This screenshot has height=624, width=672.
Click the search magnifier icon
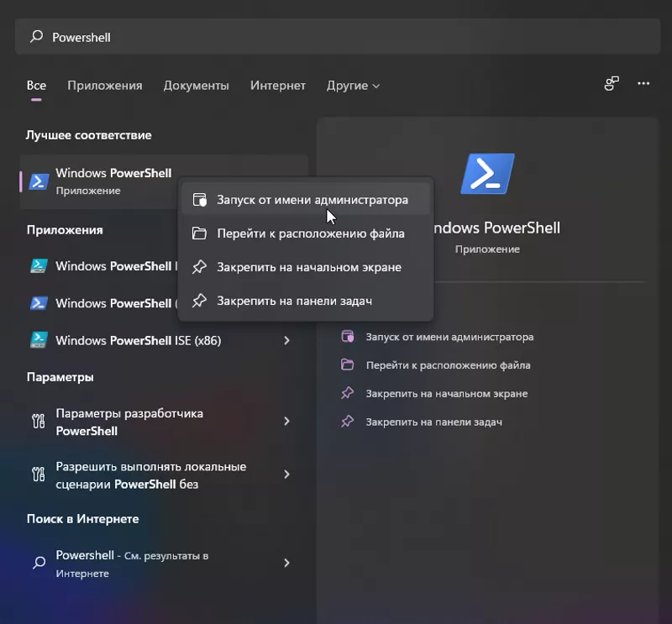click(34, 36)
